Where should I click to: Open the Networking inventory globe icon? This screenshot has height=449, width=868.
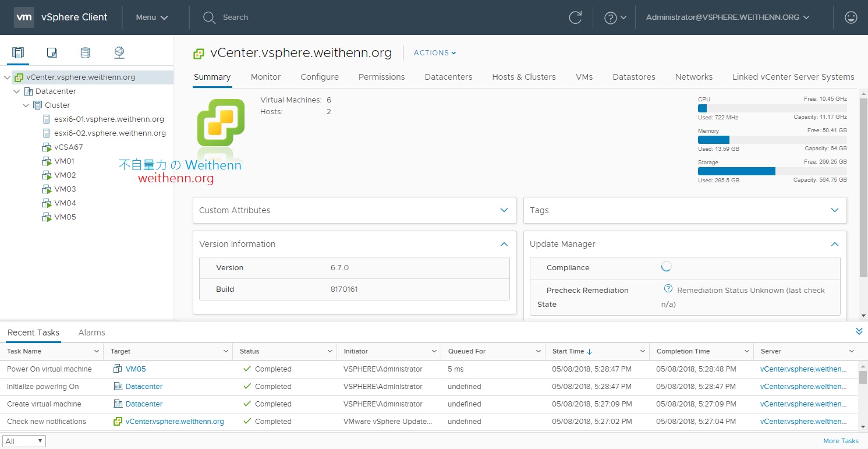pos(119,52)
